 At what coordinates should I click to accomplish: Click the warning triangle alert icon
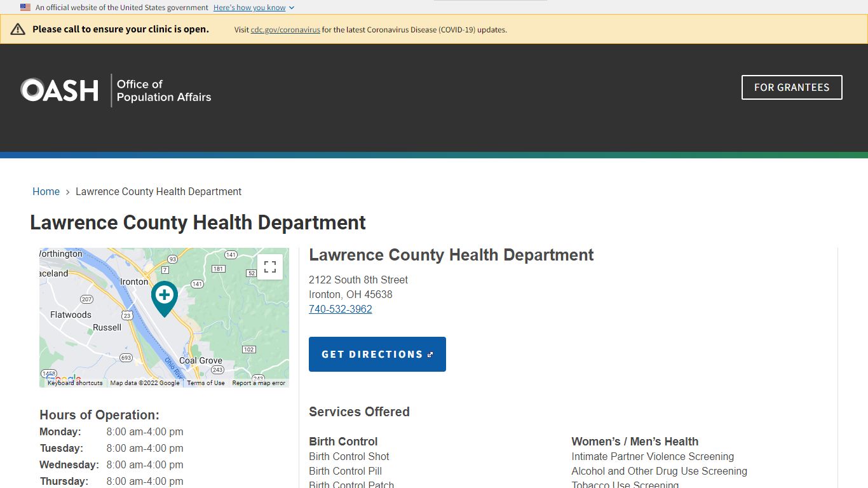pos(17,29)
